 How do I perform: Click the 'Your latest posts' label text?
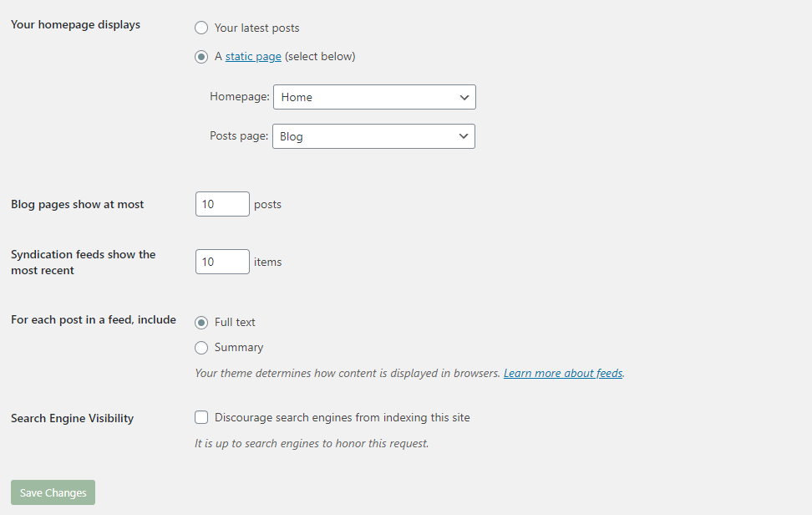tap(256, 28)
